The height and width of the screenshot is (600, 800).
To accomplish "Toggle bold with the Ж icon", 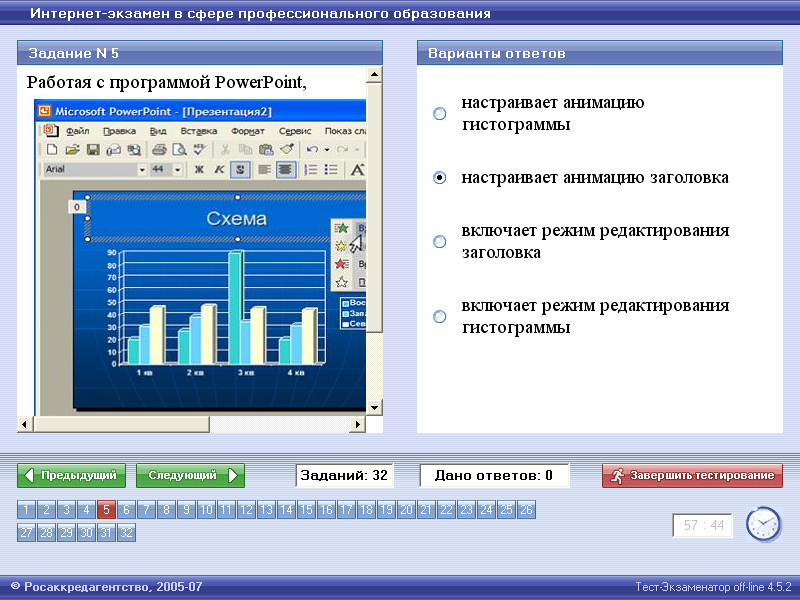I will (199, 169).
